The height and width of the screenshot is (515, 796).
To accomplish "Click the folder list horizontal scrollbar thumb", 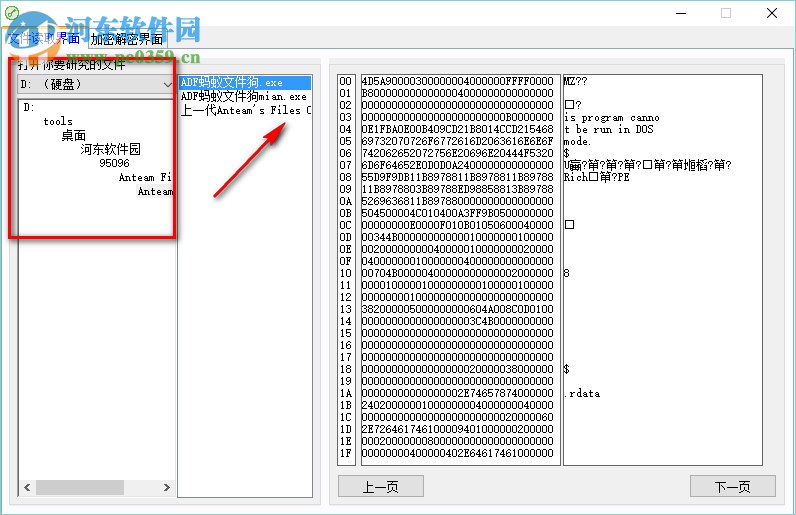I will [80, 488].
